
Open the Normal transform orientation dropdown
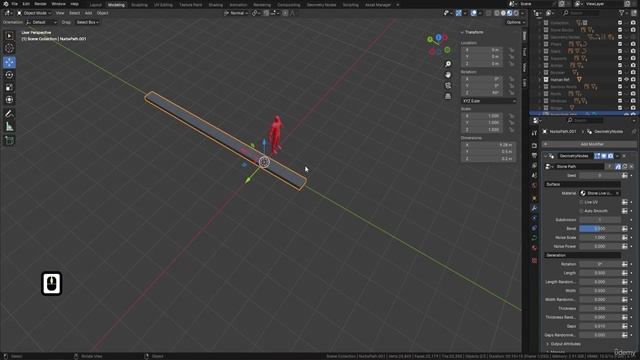point(237,13)
